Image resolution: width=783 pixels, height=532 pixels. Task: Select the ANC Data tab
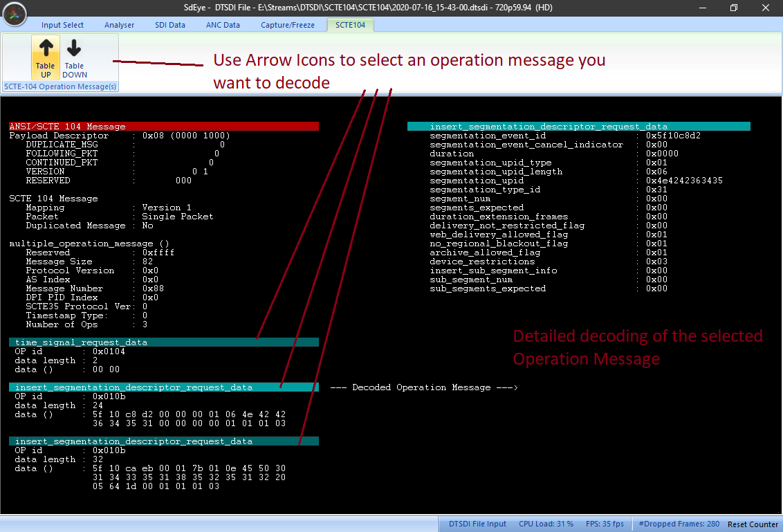click(x=223, y=25)
